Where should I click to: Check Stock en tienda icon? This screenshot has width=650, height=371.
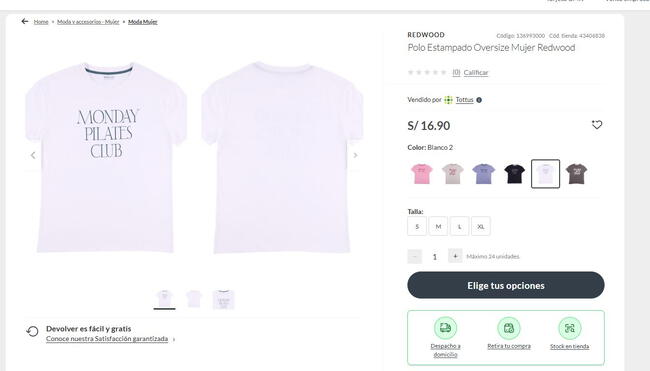pos(570,328)
